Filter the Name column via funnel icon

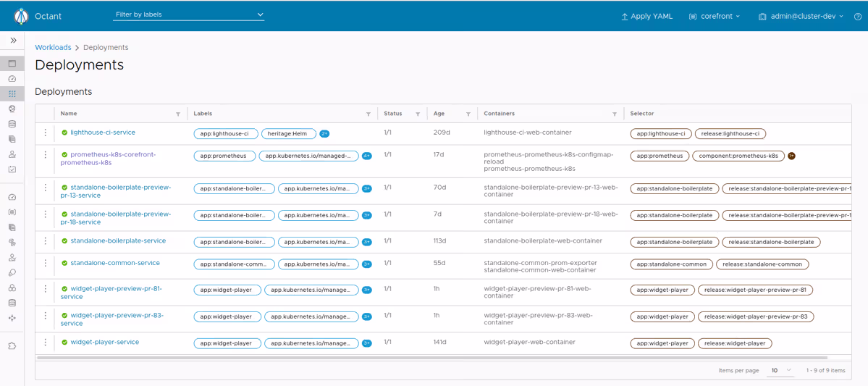tap(177, 114)
